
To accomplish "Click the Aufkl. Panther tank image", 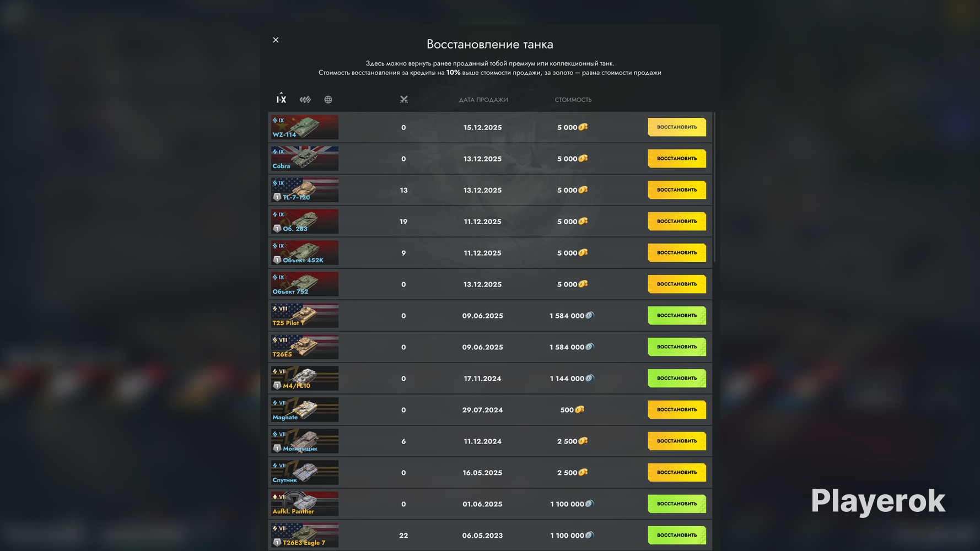I will pyautogui.click(x=304, y=504).
